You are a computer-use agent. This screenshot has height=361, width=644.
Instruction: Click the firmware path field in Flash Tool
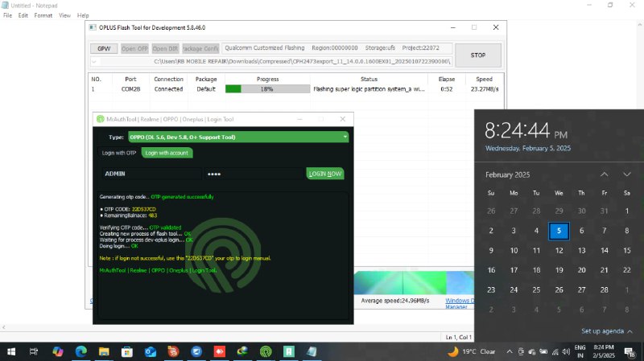click(x=271, y=62)
